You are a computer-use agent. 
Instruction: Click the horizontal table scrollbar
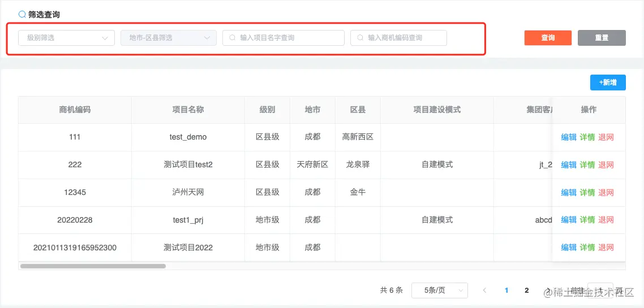pos(93,266)
